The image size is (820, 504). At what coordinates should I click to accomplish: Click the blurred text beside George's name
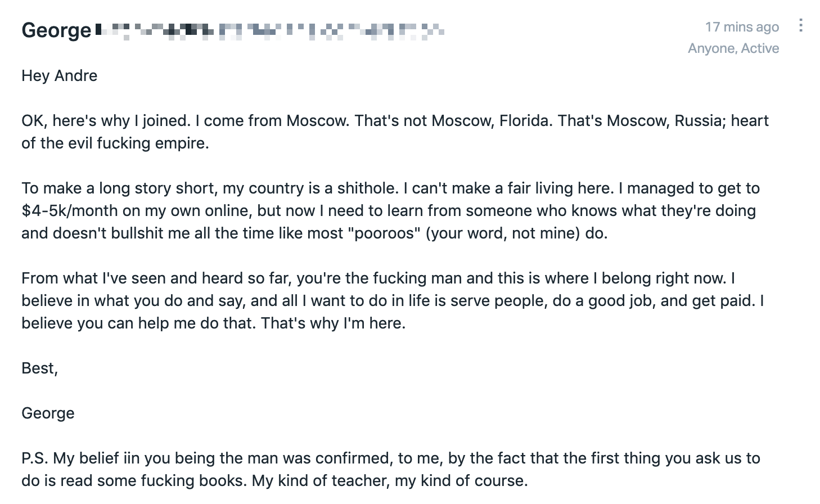point(270,31)
